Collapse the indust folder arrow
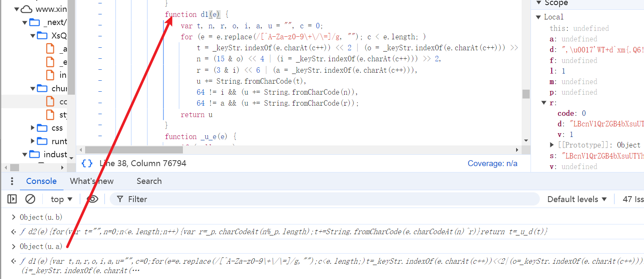 click(25, 154)
